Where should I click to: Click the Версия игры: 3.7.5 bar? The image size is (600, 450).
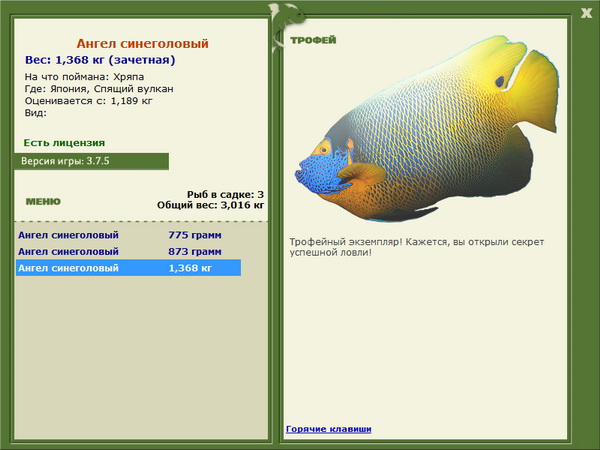tap(91, 161)
